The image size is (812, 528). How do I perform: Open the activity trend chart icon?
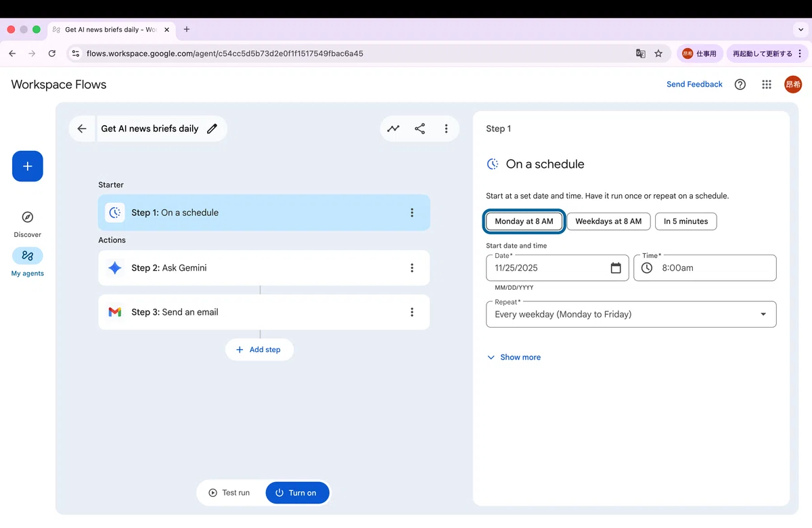click(x=393, y=129)
